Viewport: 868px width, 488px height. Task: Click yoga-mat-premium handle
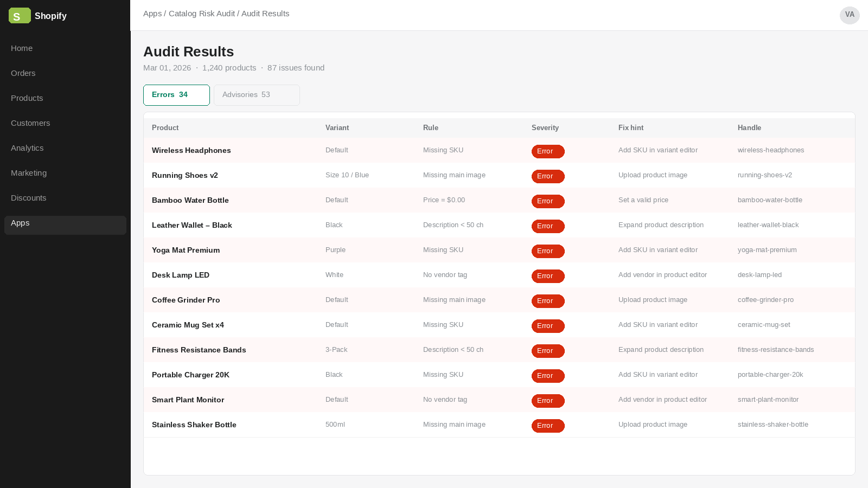click(767, 250)
